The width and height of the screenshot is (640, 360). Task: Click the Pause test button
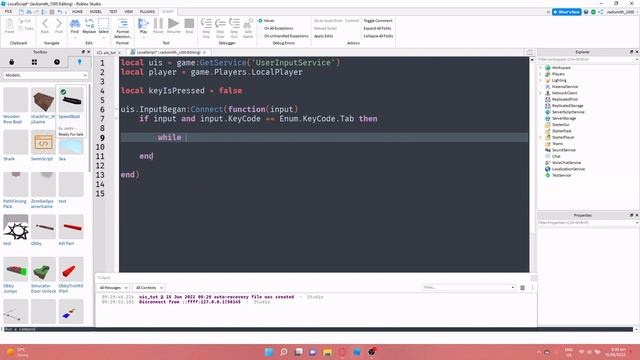pyautogui.click(x=158, y=24)
